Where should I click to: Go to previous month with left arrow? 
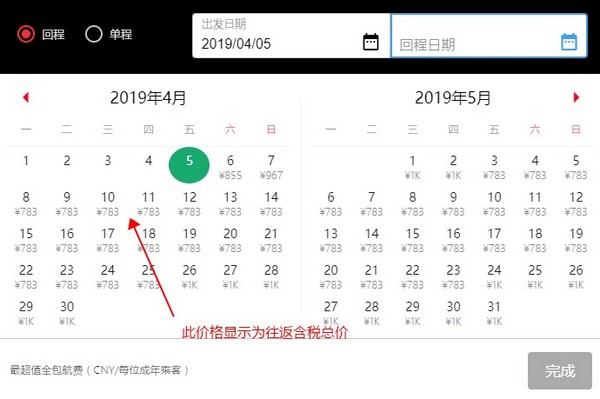tap(26, 97)
